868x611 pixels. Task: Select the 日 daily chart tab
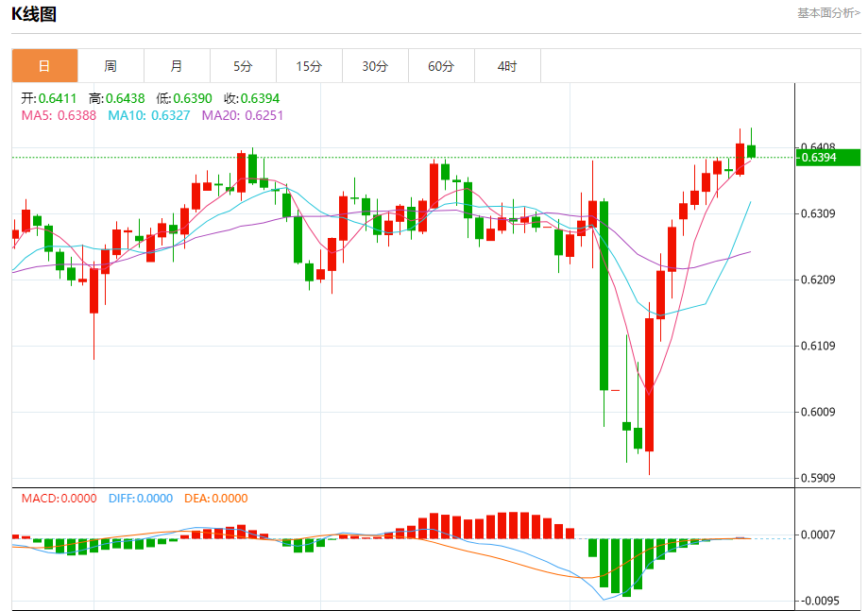pyautogui.click(x=44, y=66)
